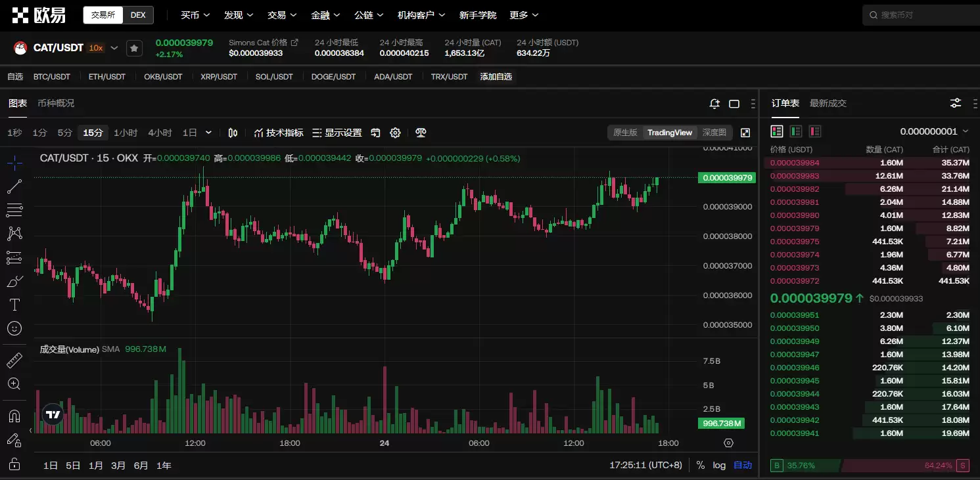Viewport: 980px width, 480px height.
Task: Choose the text annotation tool
Action: 14,305
